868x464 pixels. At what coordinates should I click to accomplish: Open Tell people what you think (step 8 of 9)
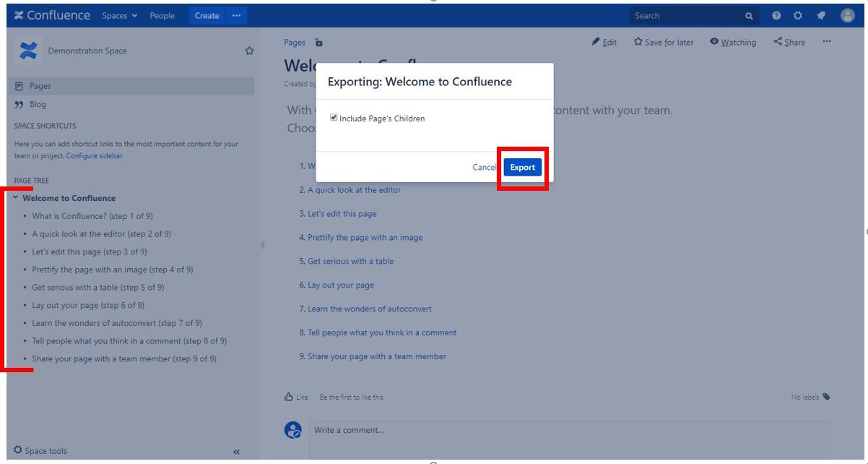[129, 340]
